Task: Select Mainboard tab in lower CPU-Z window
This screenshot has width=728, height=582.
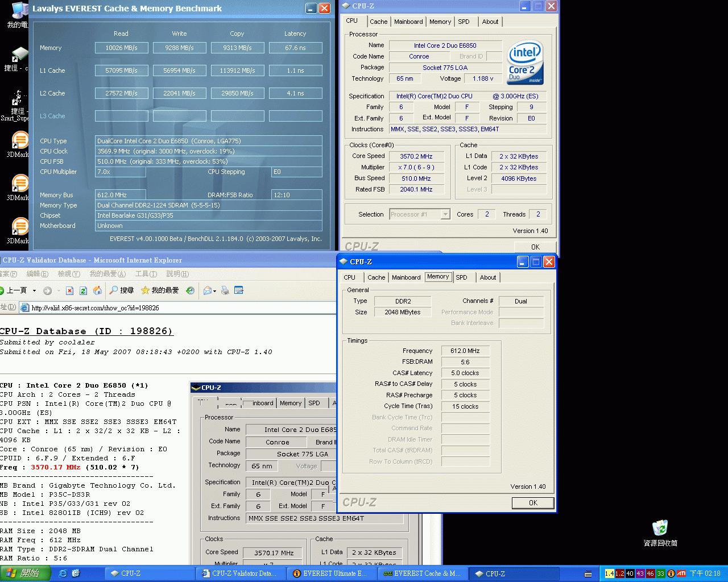Action: tap(406, 277)
